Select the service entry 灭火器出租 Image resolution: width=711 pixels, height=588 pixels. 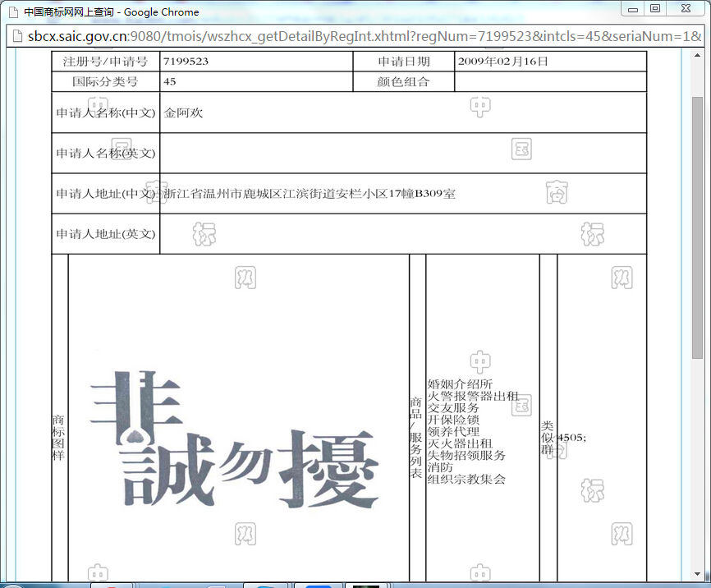[461, 443]
